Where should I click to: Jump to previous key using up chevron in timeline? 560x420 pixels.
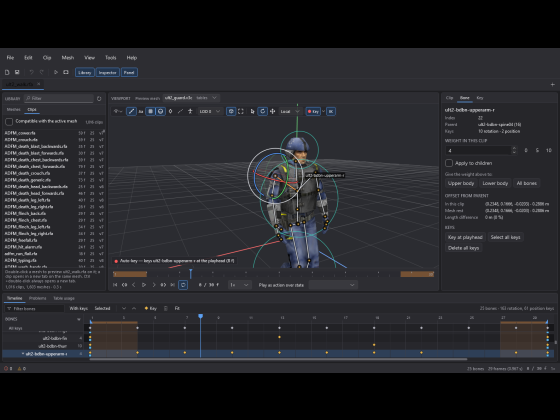tap(134, 308)
